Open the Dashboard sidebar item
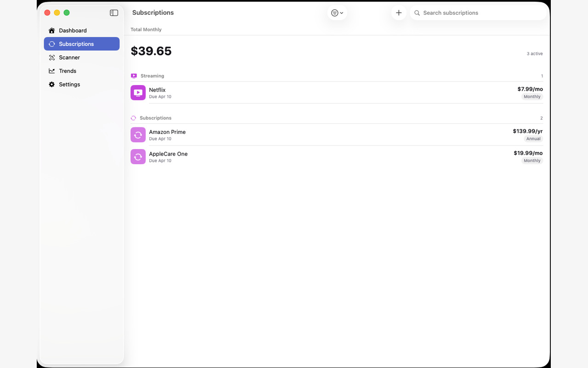This screenshot has height=368, width=588. [x=82, y=30]
